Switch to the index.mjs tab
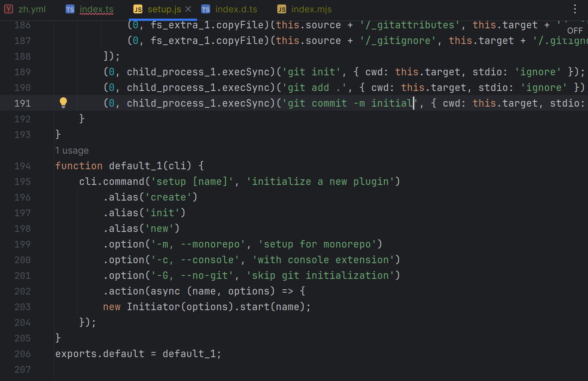Image resolution: width=588 pixels, height=381 pixels. pyautogui.click(x=311, y=9)
